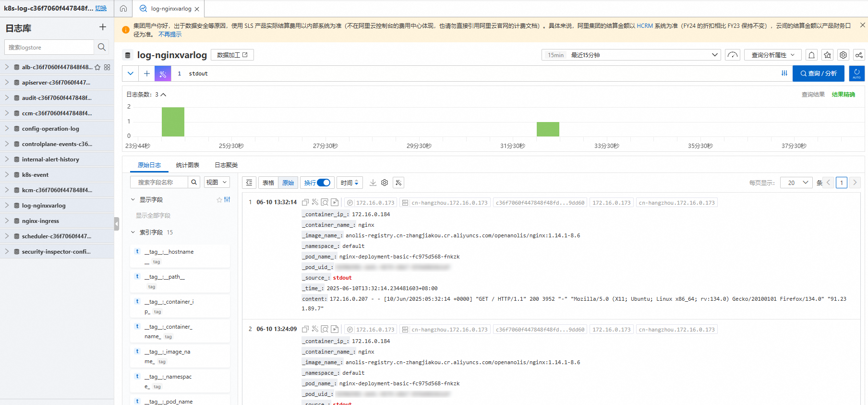The height and width of the screenshot is (405, 868).
Task: Collapse the 日志条数 histogram chevron
Action: 163,95
